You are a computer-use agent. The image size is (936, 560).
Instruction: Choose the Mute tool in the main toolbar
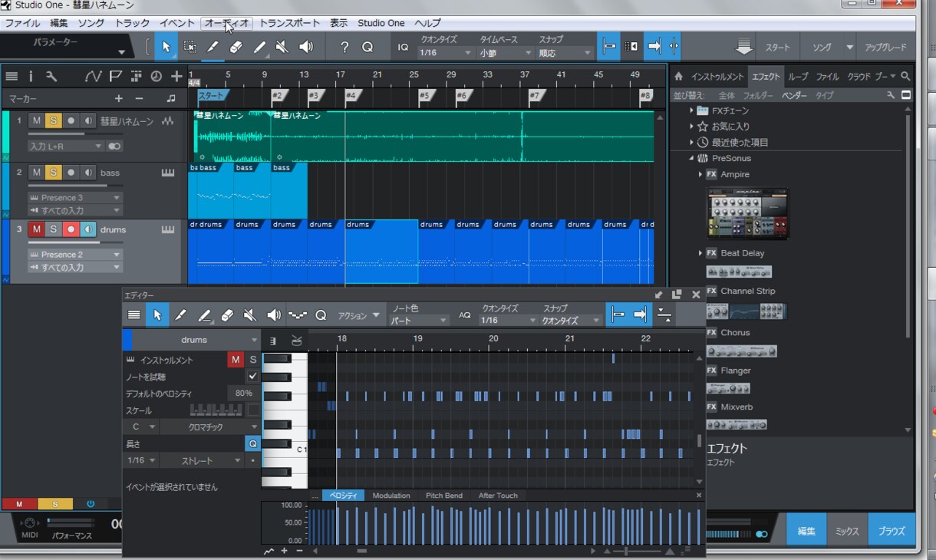282,47
